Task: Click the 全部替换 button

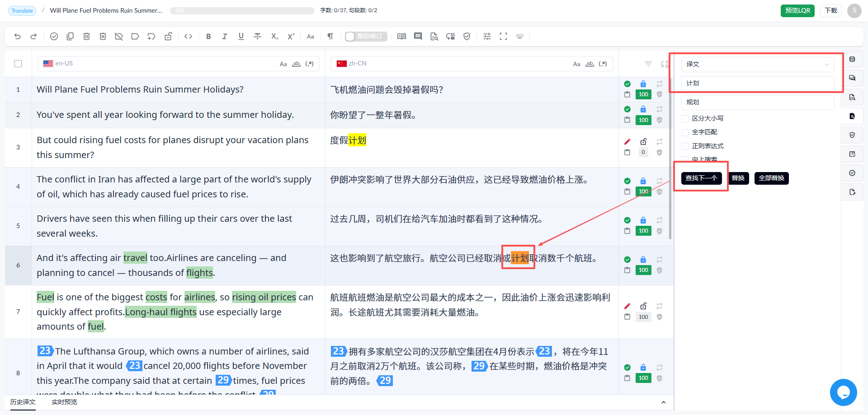Action: point(772,178)
